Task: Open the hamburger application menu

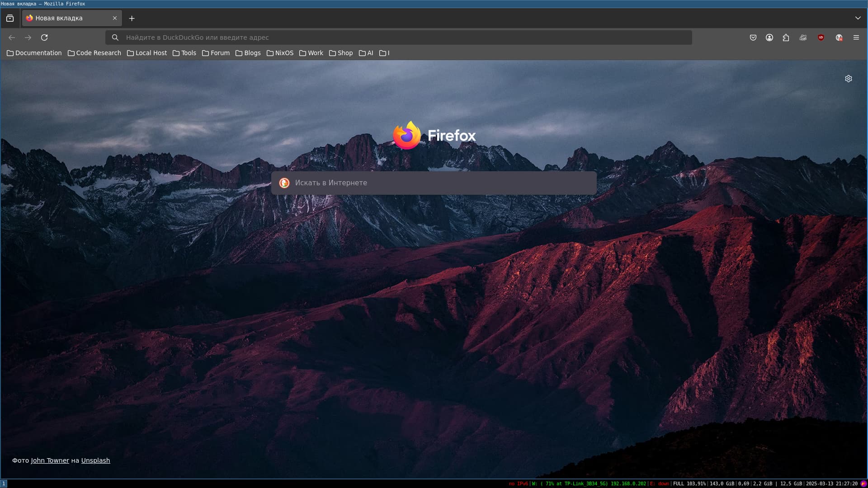Action: tap(856, 38)
